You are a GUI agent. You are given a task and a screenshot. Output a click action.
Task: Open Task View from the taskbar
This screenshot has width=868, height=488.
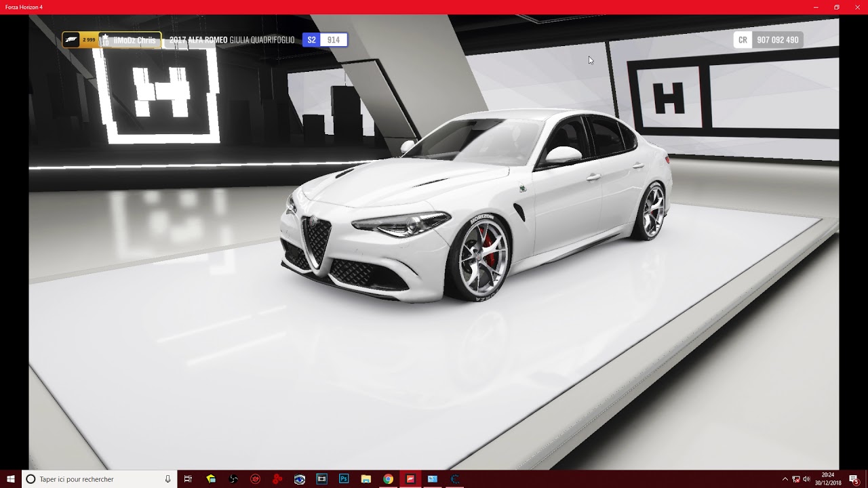(x=189, y=479)
